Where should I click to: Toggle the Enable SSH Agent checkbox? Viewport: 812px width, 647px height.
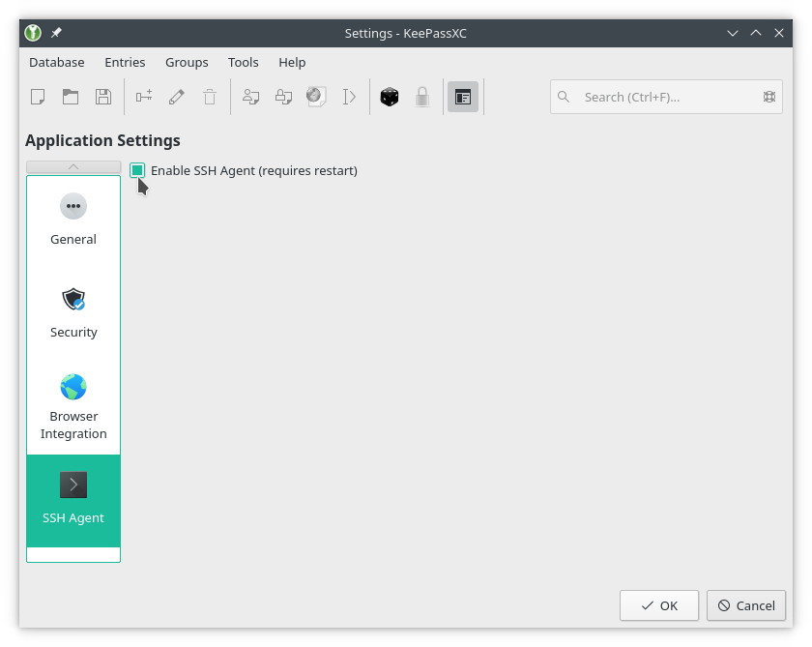[136, 170]
